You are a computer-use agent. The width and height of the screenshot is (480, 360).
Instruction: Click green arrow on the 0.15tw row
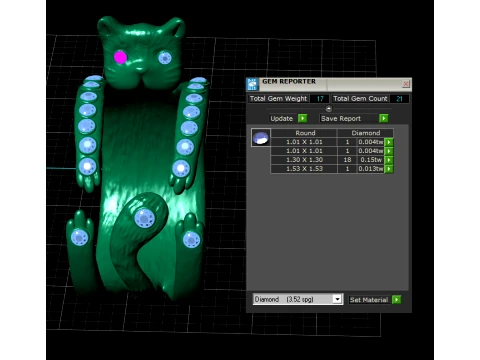388,160
